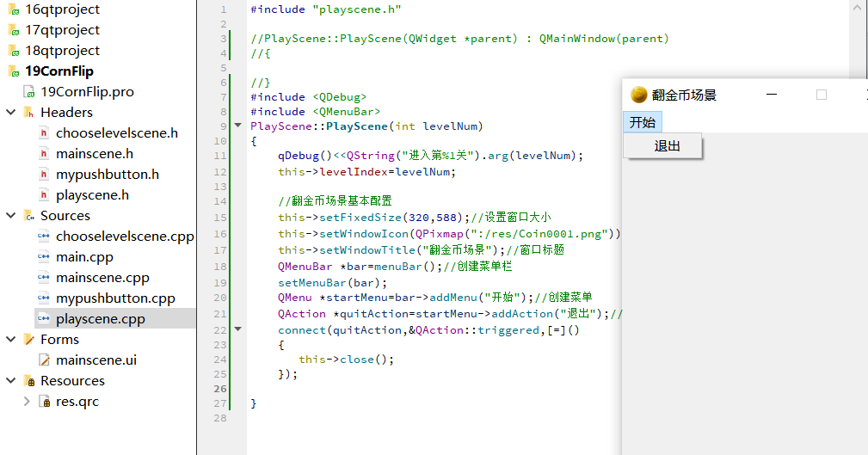Open the 开始 menu in the coin window
Viewport: 868px width, 455px height.
(642, 122)
